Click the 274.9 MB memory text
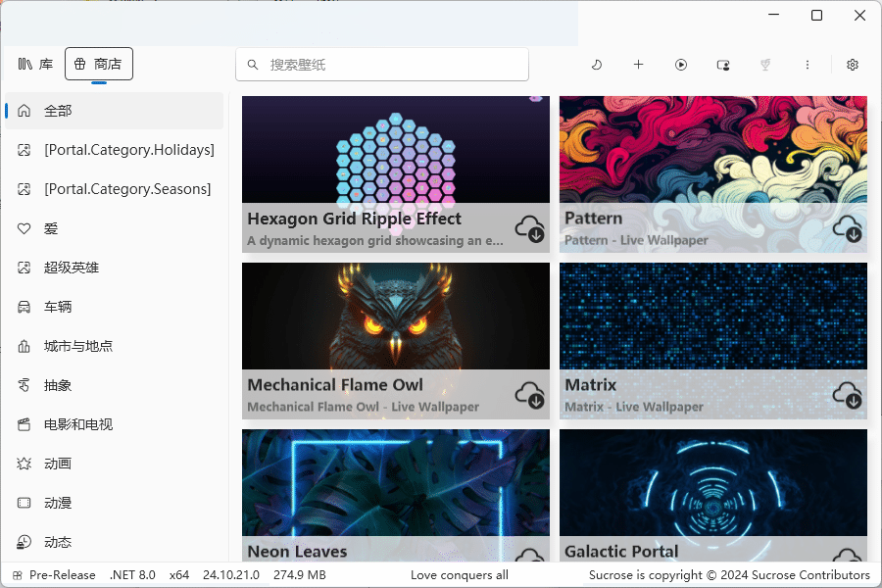 300,575
